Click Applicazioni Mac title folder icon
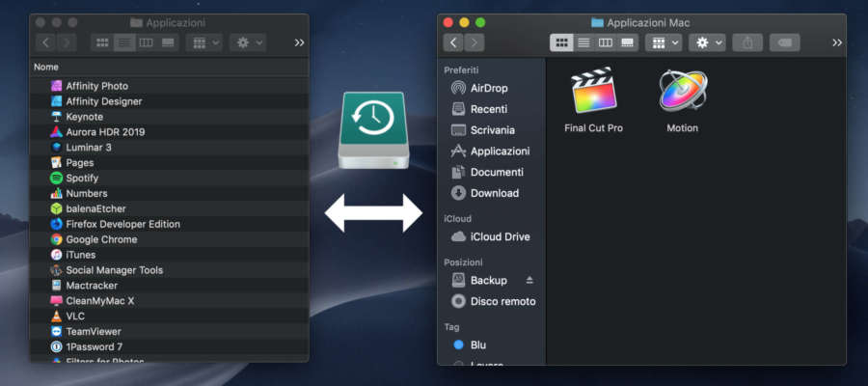Screen dimensions: 868x386 597,23
